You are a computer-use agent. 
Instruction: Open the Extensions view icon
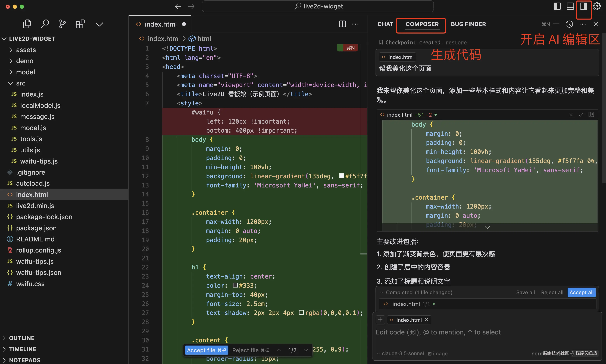pos(80,24)
